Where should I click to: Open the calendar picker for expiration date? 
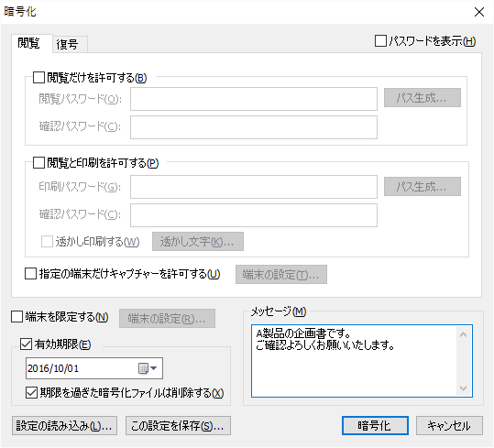pyautogui.click(x=143, y=368)
